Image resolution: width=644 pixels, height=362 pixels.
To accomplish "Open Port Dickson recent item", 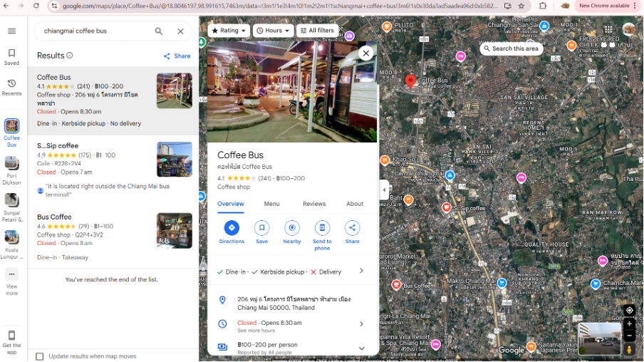I will [11, 170].
